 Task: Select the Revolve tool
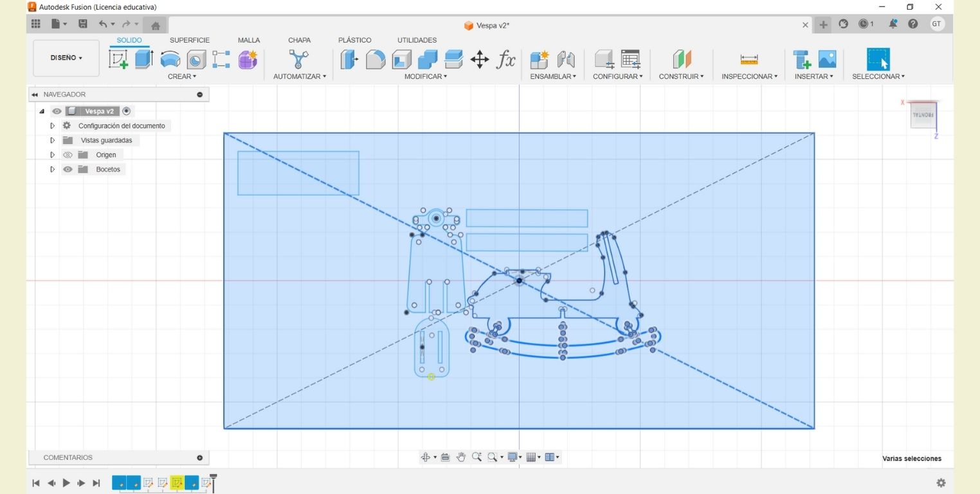coord(170,60)
